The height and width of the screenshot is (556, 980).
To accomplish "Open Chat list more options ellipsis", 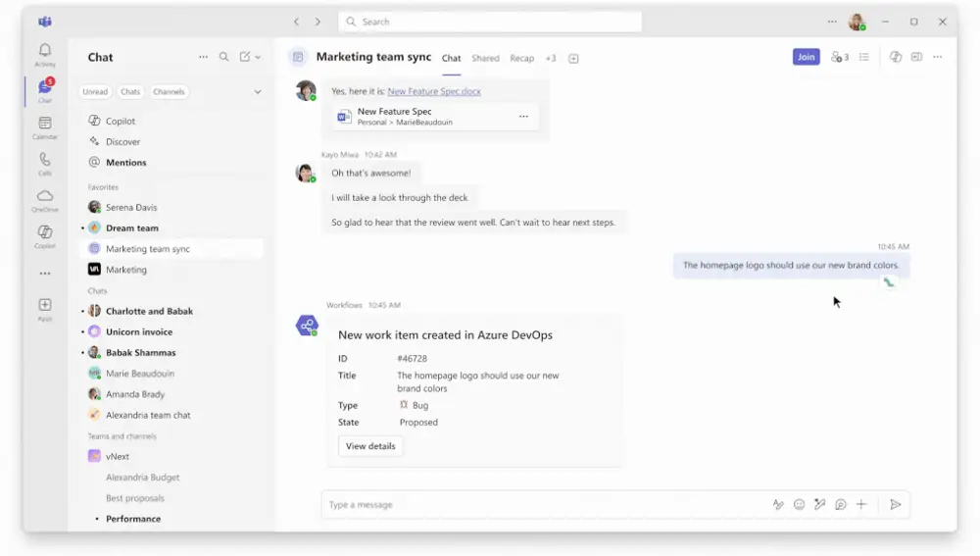I will point(203,57).
